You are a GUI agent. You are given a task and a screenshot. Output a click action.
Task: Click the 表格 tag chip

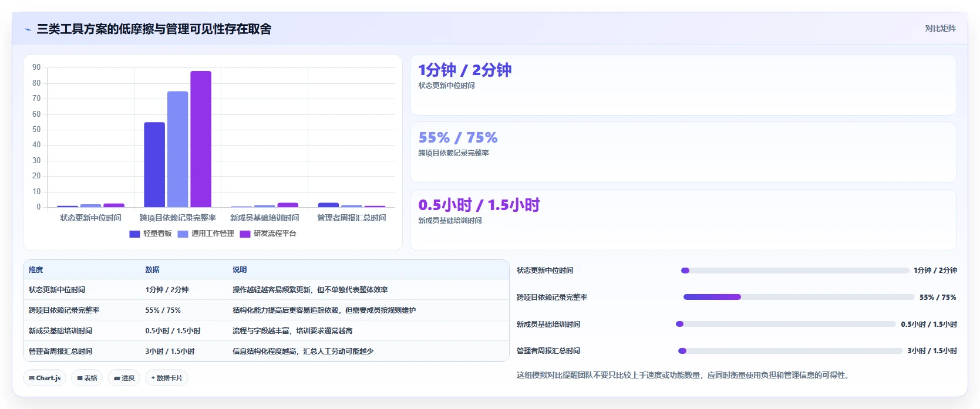click(87, 378)
